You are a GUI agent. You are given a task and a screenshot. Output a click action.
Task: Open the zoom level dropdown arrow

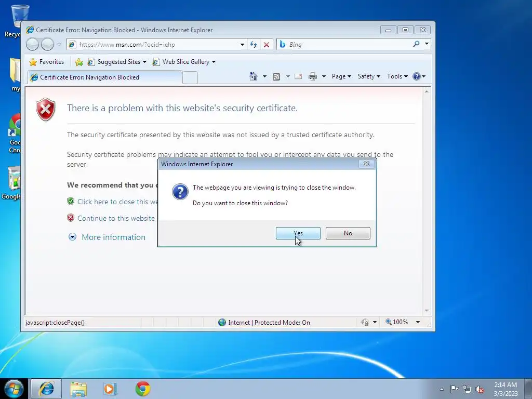418,322
